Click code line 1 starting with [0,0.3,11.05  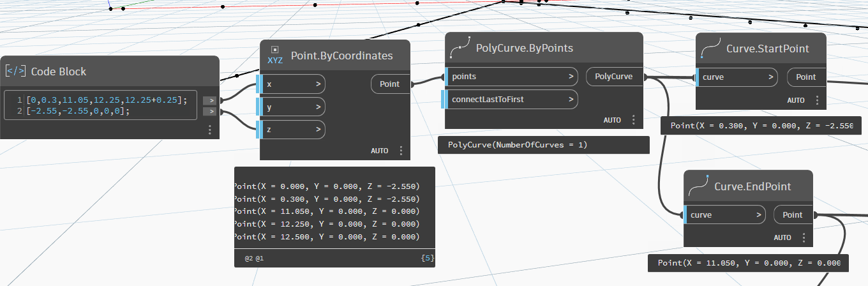pos(107,100)
